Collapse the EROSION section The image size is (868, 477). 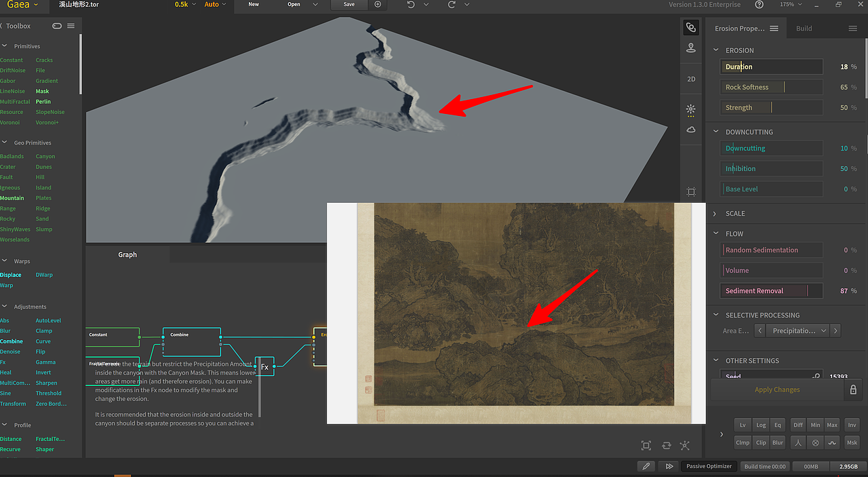coord(715,50)
